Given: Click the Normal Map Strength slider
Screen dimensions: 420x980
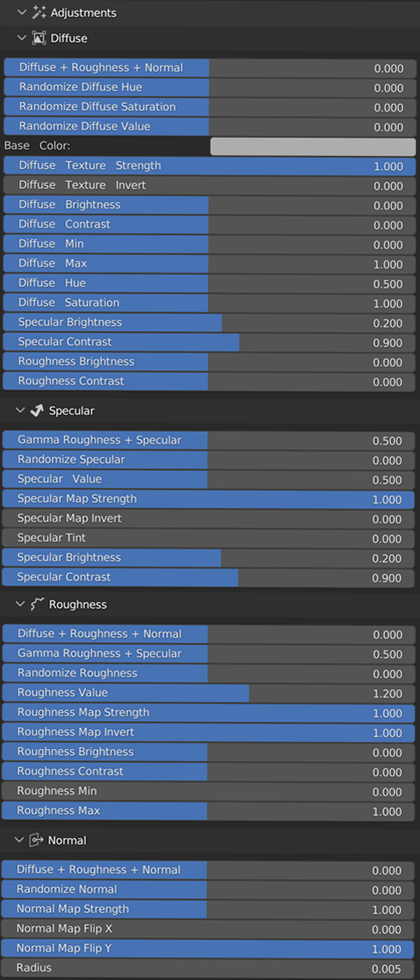Looking at the screenshot, I should (x=210, y=909).
